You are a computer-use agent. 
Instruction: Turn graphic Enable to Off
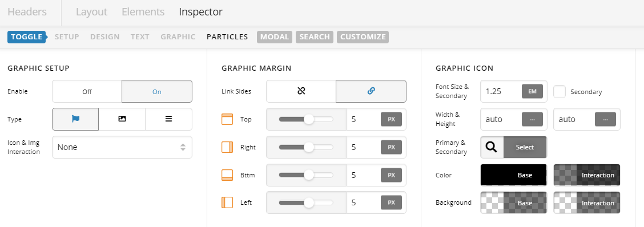pos(87,91)
